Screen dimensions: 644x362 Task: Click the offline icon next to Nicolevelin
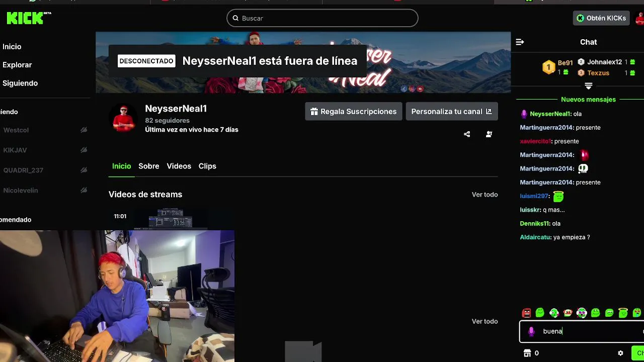point(84,190)
